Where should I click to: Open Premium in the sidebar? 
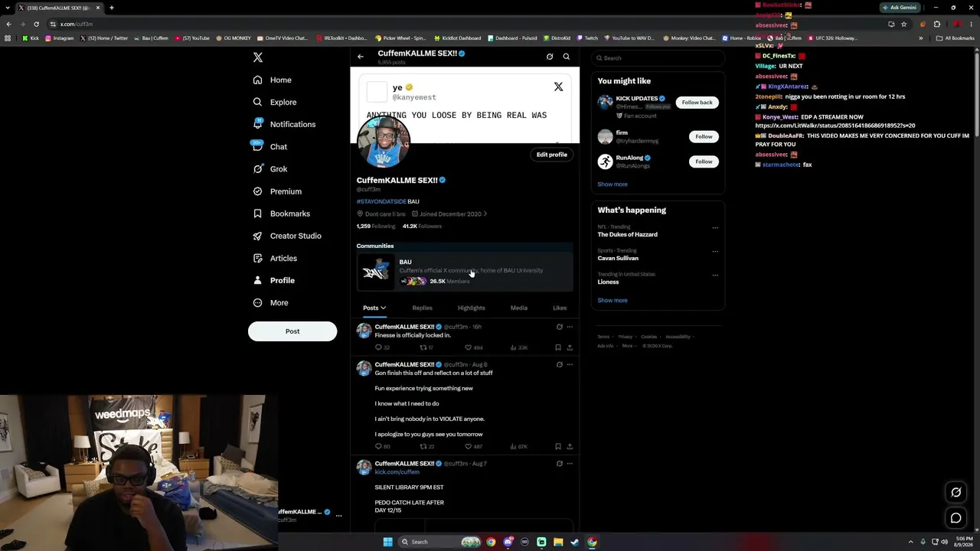tap(277, 191)
